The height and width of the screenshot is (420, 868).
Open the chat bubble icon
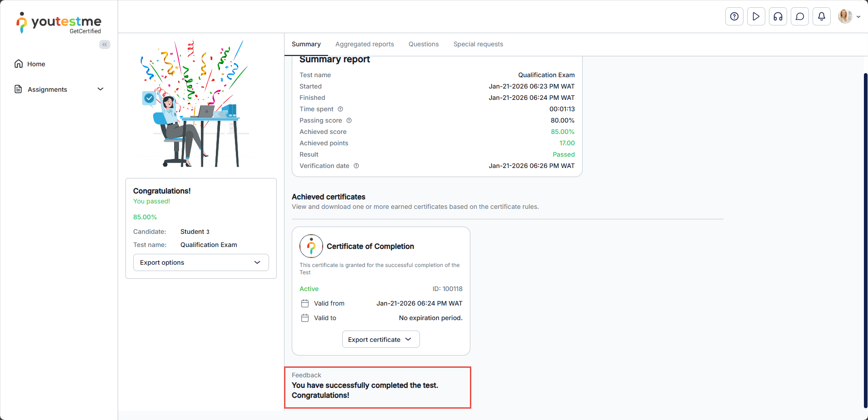(799, 17)
